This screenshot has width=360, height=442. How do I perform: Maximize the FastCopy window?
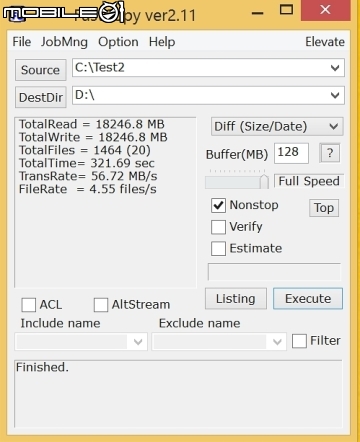point(286,10)
